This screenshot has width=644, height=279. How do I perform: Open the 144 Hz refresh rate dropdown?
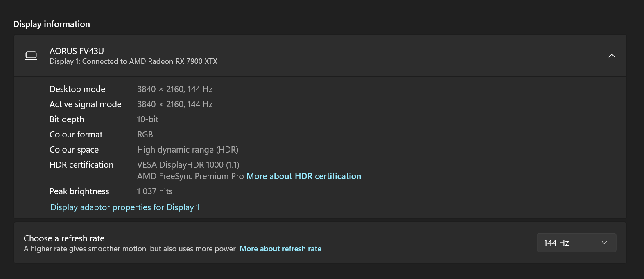[x=576, y=243]
